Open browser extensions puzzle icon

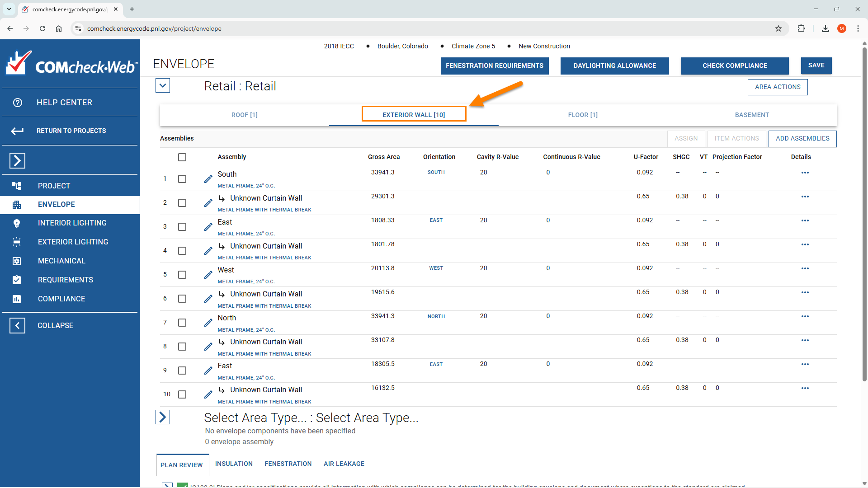coord(801,28)
